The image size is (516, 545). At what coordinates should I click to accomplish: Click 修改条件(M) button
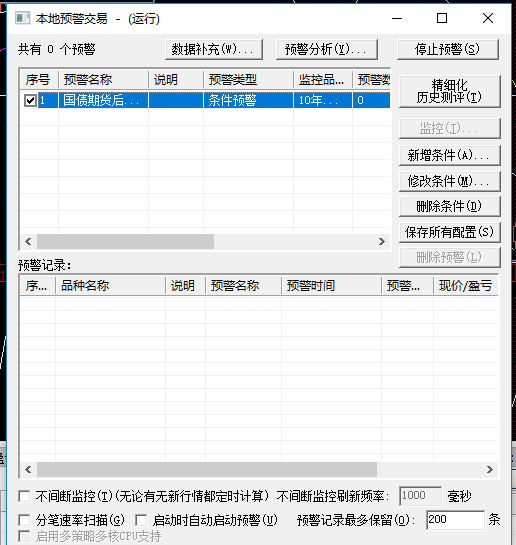450,181
